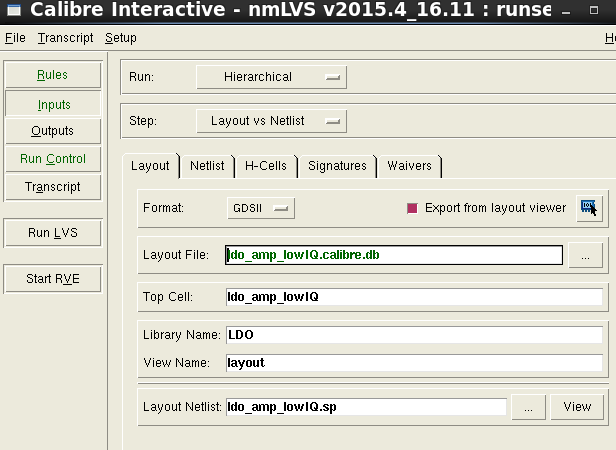616x450 pixels.
Task: Click the Top Cell input field
Action: (414, 297)
